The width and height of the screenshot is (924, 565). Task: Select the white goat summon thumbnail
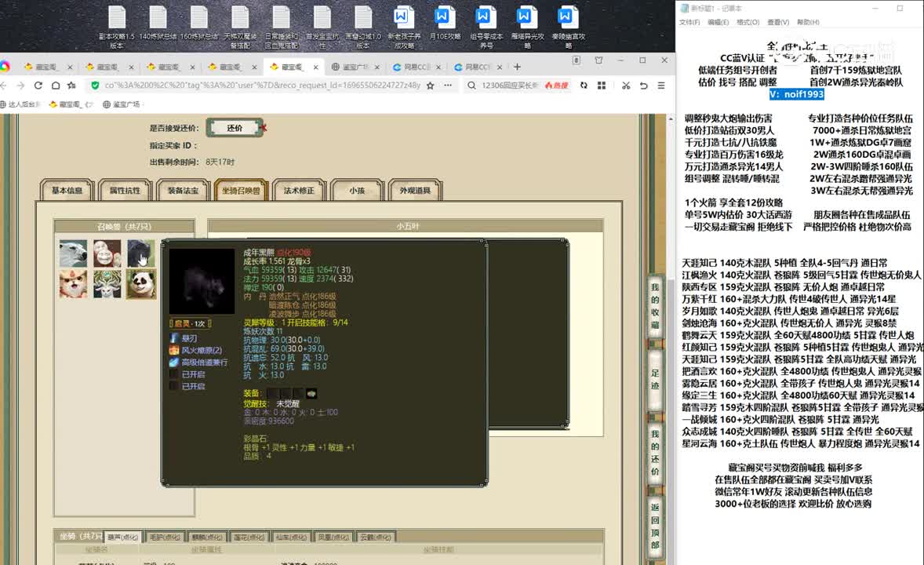107,284
